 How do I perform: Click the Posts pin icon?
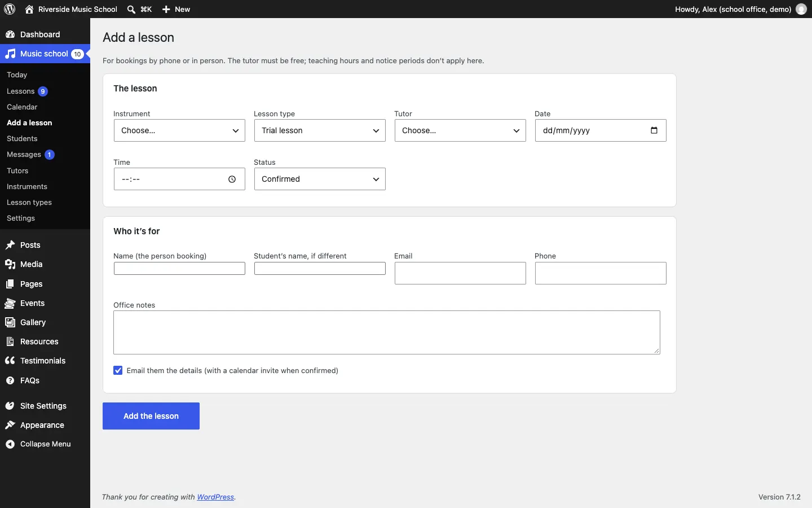tap(10, 245)
